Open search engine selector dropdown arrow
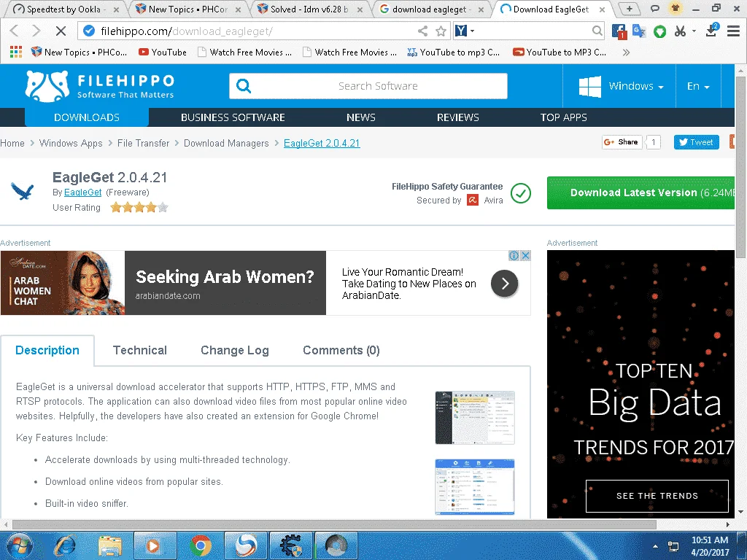The image size is (747, 560). click(473, 31)
